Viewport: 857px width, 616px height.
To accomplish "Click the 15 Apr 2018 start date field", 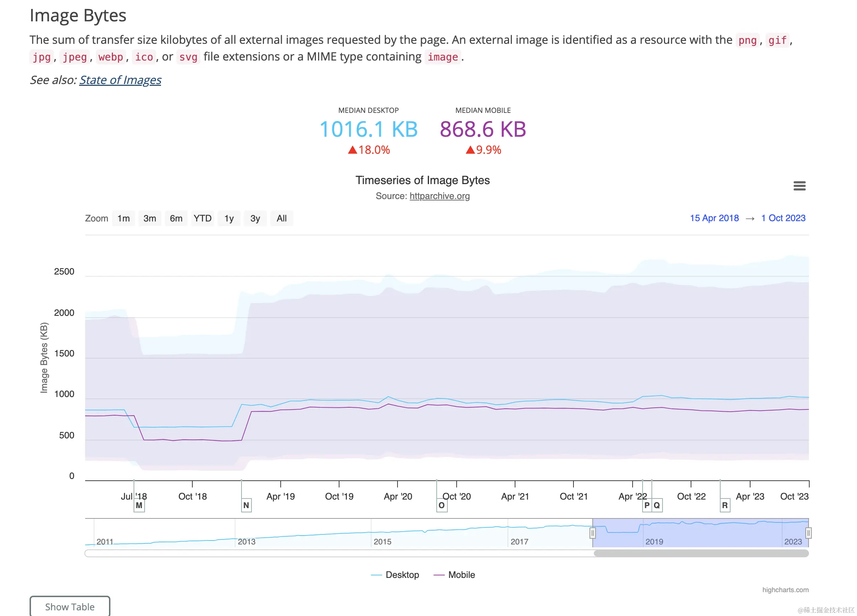I will point(714,218).
